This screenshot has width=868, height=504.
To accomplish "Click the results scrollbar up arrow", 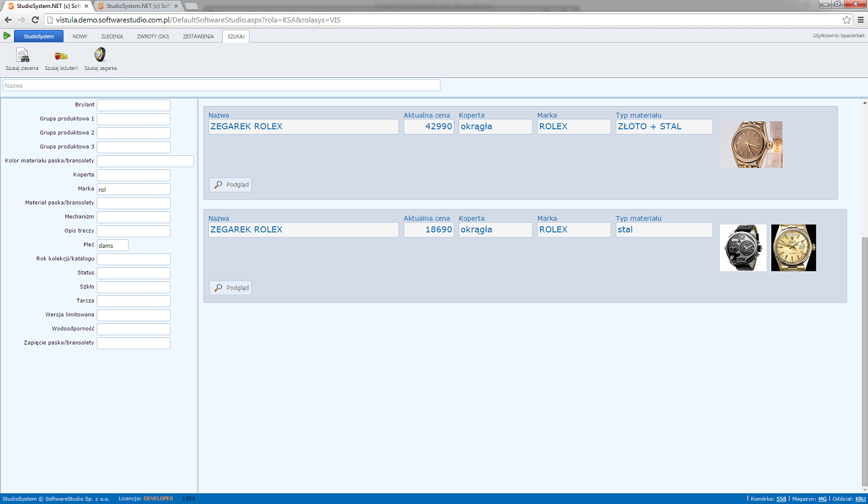I will pyautogui.click(x=864, y=103).
